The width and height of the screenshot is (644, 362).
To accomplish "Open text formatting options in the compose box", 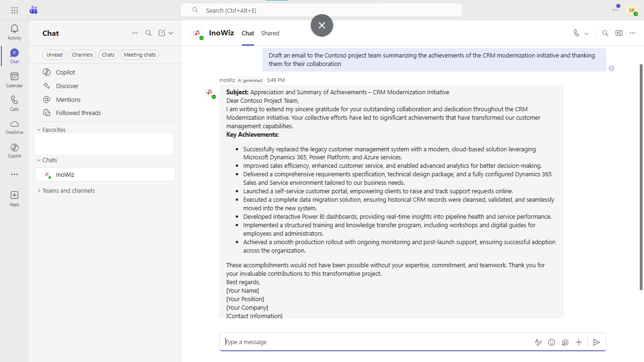I will click(538, 342).
